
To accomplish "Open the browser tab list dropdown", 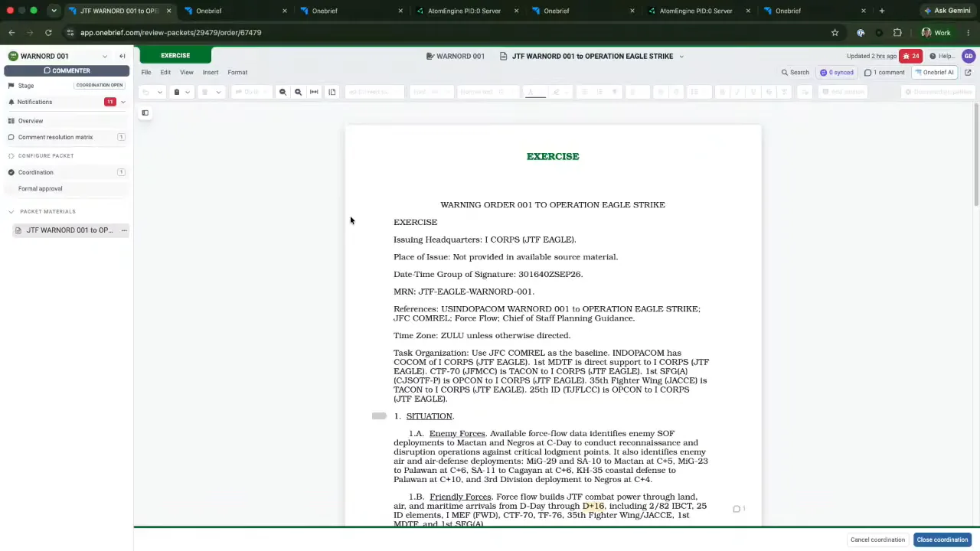I will [x=54, y=11].
